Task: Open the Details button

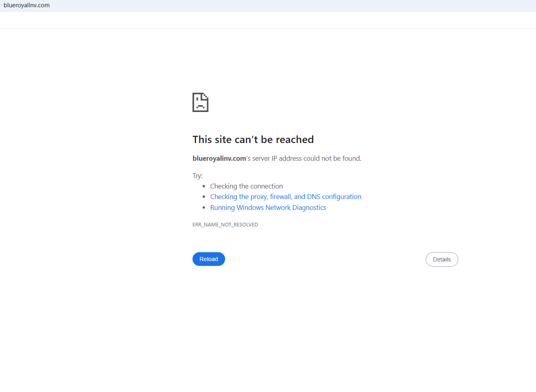Action: pos(442,259)
